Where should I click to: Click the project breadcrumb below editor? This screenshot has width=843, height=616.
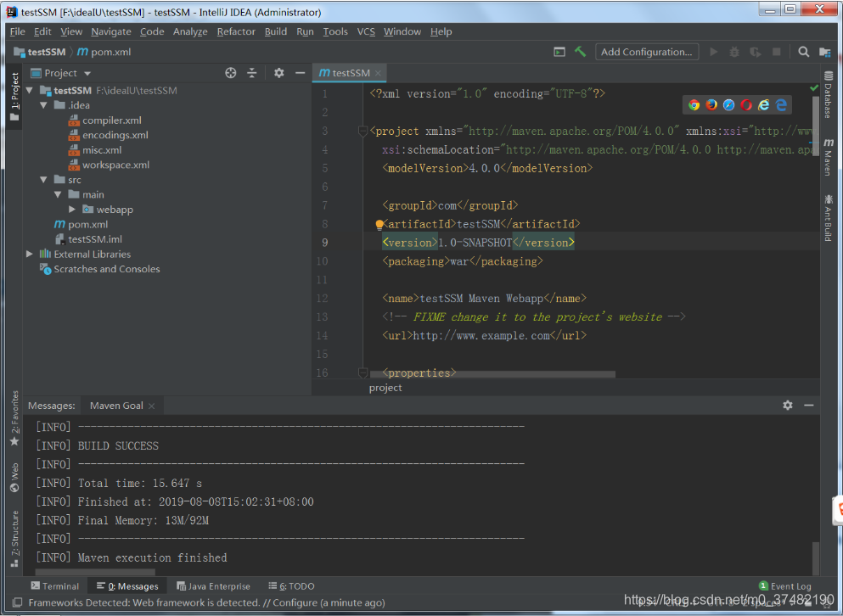[385, 388]
